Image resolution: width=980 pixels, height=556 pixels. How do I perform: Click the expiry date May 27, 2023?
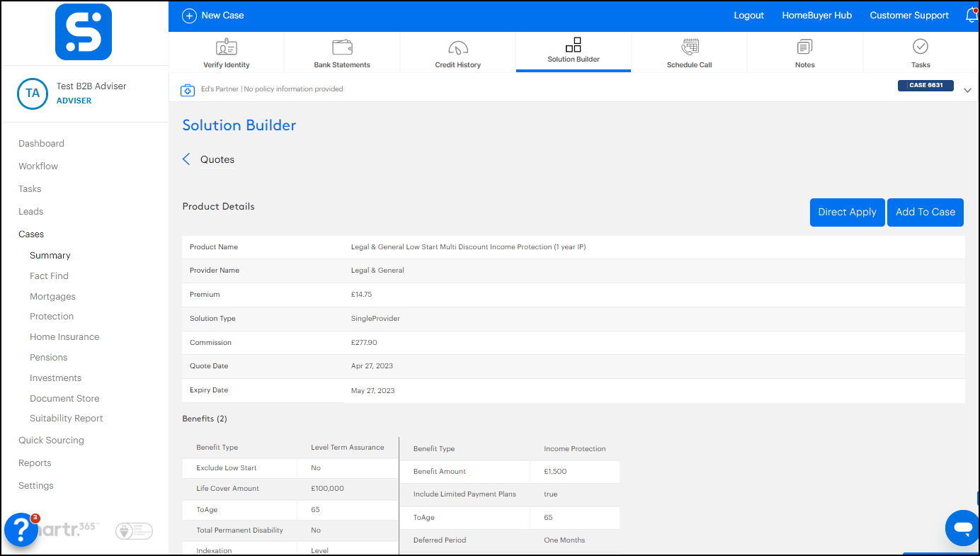pyautogui.click(x=373, y=391)
